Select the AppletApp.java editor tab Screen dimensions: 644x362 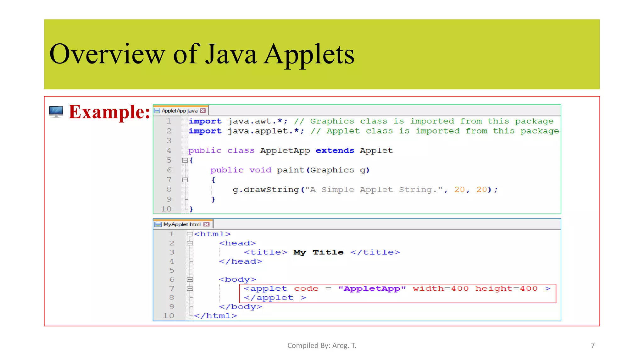pos(181,111)
